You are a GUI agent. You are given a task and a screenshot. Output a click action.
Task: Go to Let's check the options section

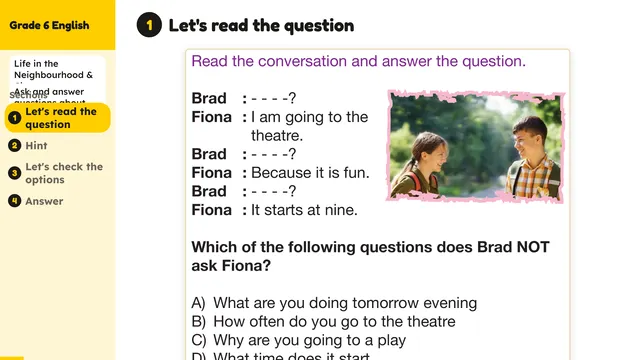click(x=64, y=173)
